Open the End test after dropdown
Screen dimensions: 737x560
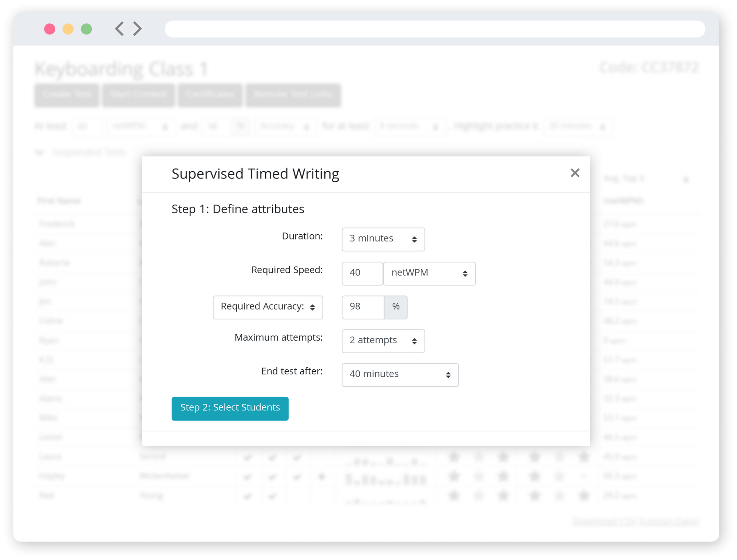pyautogui.click(x=400, y=375)
